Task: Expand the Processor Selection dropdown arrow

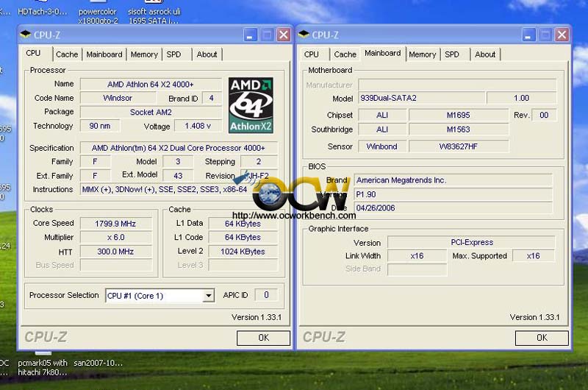Action: click(x=209, y=296)
